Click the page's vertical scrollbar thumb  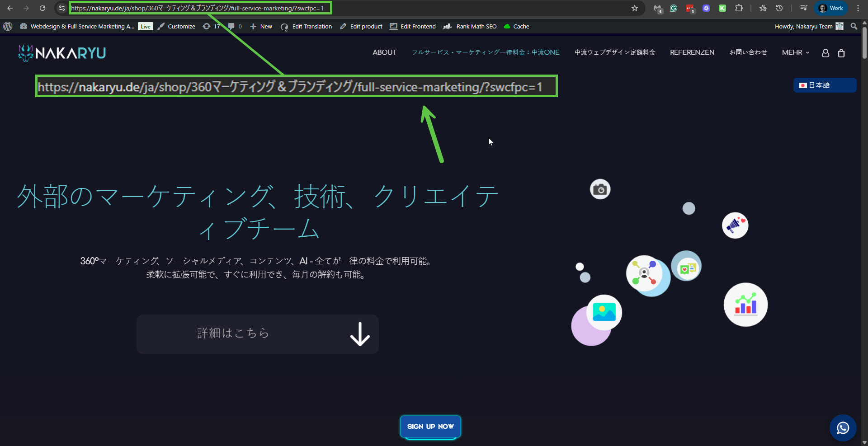point(864,42)
